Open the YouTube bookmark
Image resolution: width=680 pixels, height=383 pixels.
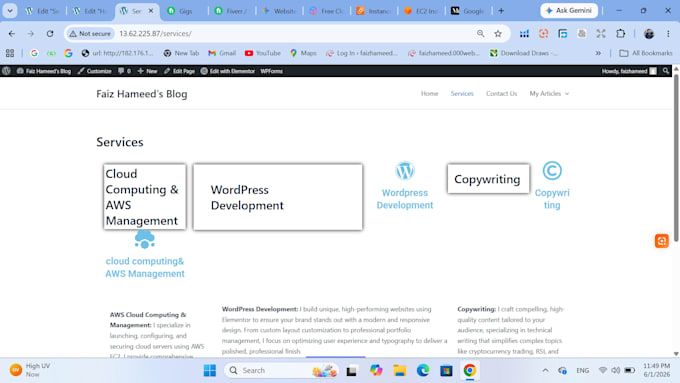(x=263, y=53)
